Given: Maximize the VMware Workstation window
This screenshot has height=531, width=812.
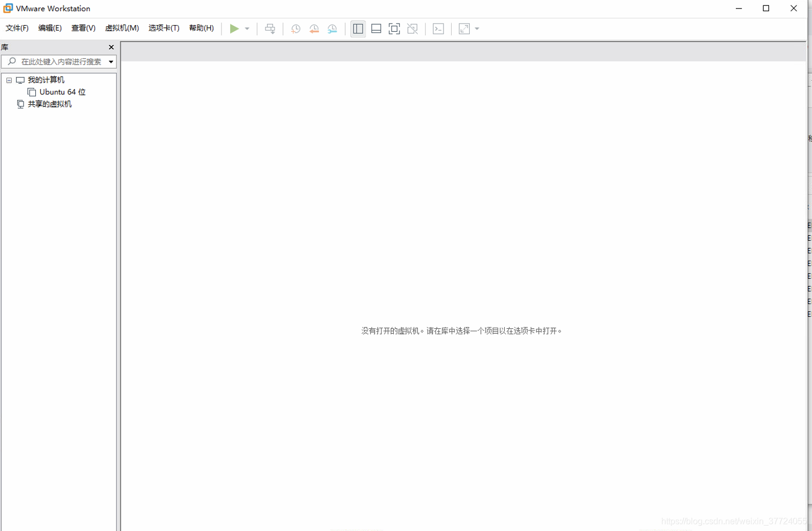Looking at the screenshot, I should (766, 8).
